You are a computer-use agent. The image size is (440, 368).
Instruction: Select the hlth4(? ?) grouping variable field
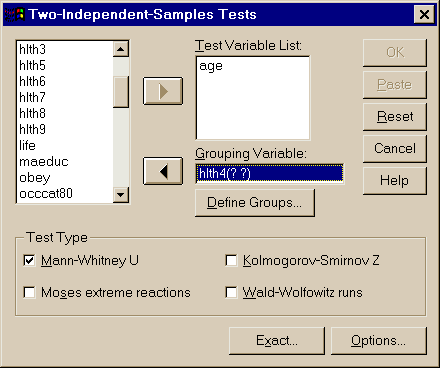[x=269, y=173]
